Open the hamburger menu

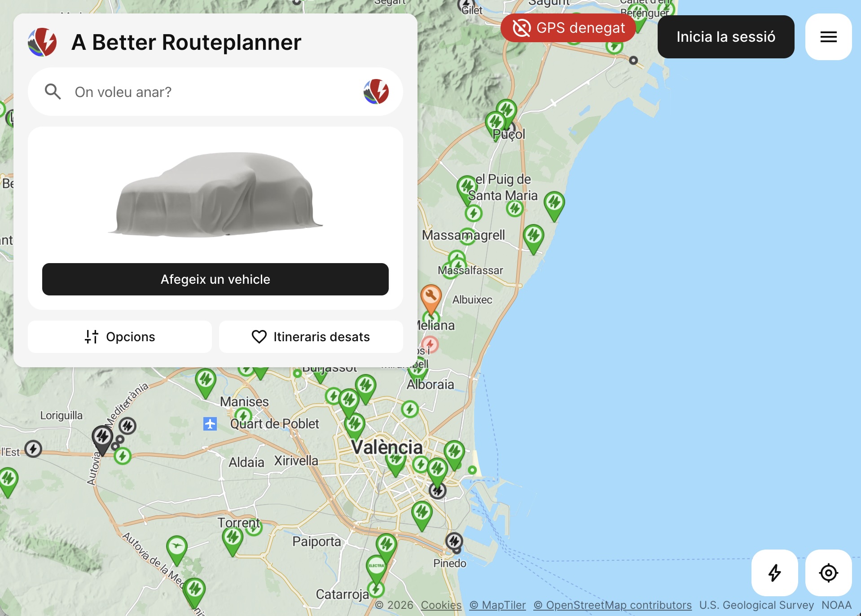click(x=829, y=37)
